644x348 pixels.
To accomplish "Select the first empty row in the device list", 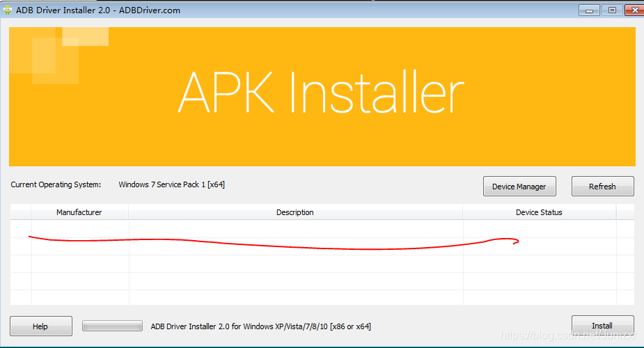I will tap(295, 229).
